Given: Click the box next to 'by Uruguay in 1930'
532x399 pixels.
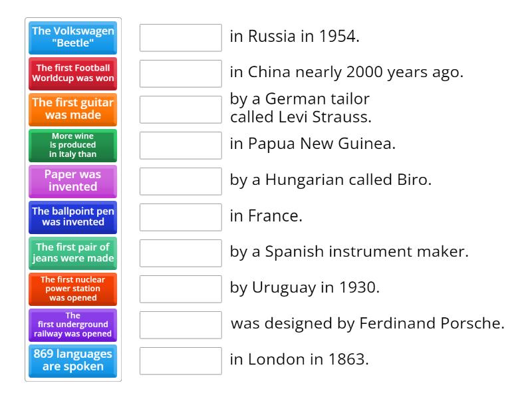Looking at the screenshot, I should pyautogui.click(x=180, y=289).
